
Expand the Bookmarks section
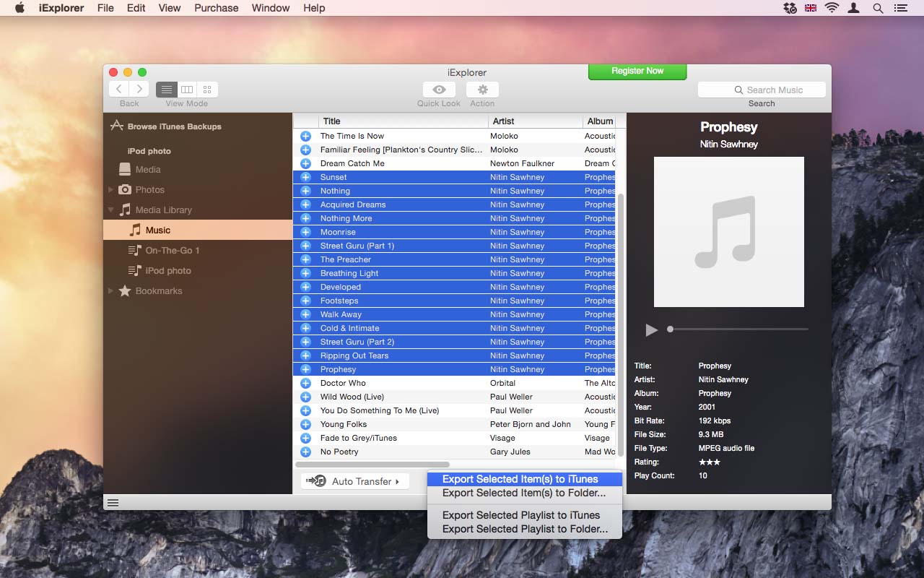(x=110, y=290)
